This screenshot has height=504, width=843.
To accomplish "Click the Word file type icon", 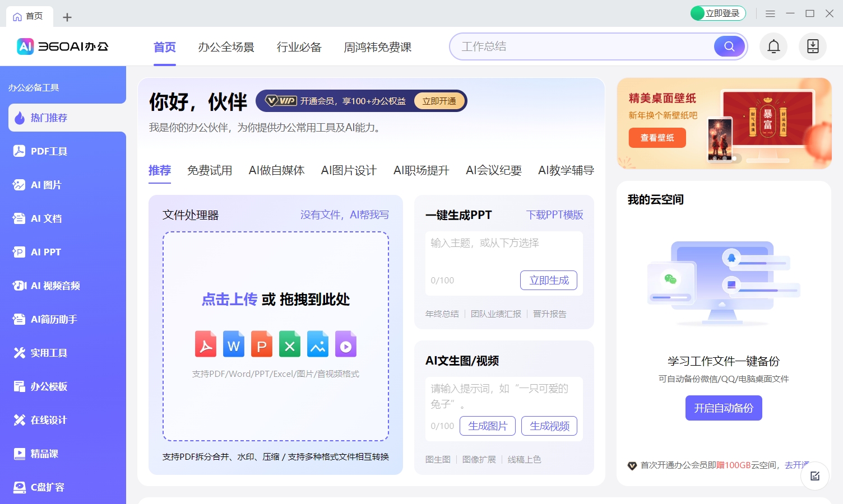I will 234,344.
